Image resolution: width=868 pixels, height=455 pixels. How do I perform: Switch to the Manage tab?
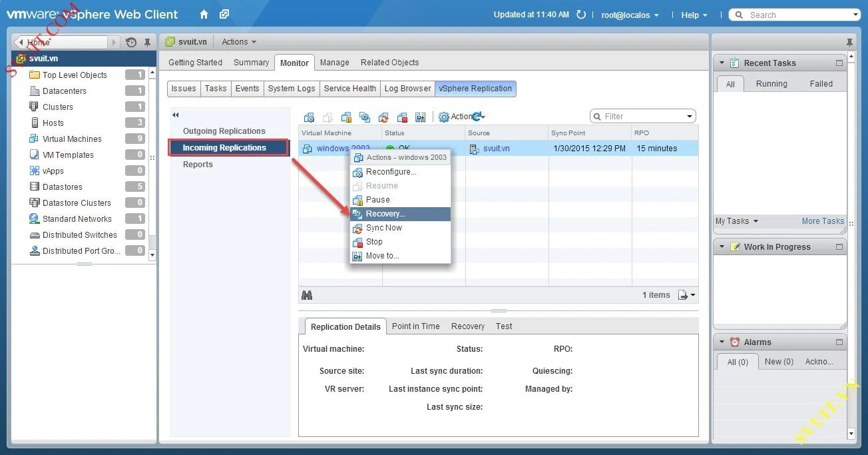pyautogui.click(x=334, y=63)
